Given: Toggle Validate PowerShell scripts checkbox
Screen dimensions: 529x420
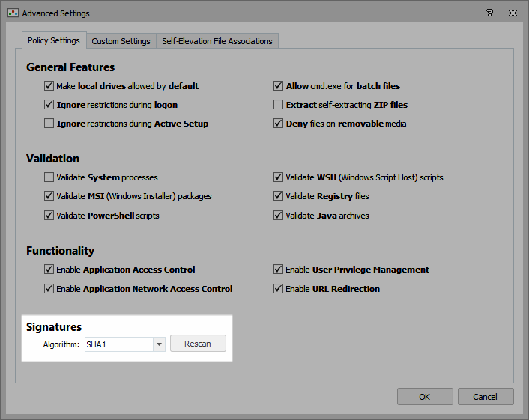Looking at the screenshot, I should 49,216.
